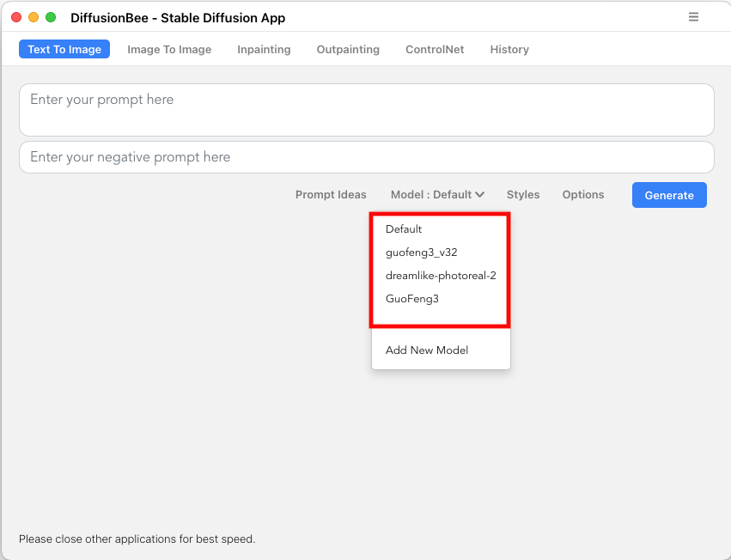View the History tab
731x560 pixels.
pos(509,50)
